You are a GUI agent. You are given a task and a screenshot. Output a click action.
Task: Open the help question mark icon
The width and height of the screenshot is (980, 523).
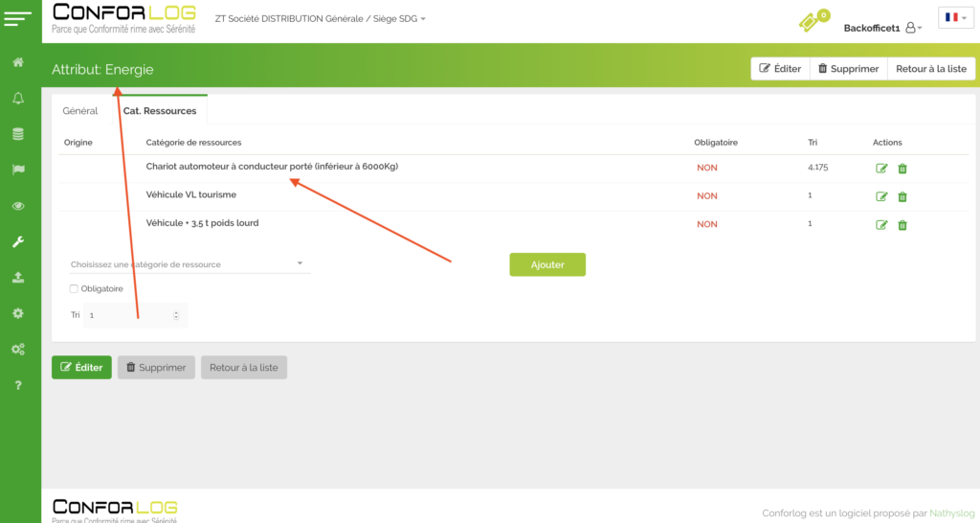[x=18, y=385]
